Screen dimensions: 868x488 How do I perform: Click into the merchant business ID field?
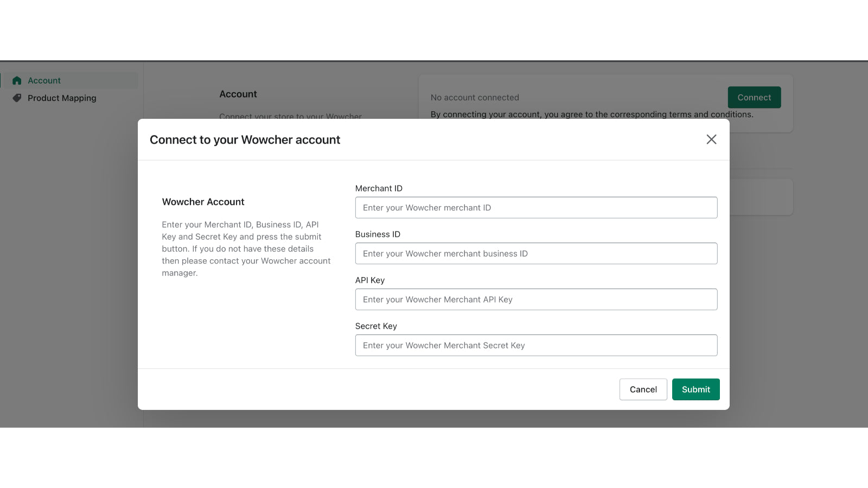pyautogui.click(x=536, y=254)
